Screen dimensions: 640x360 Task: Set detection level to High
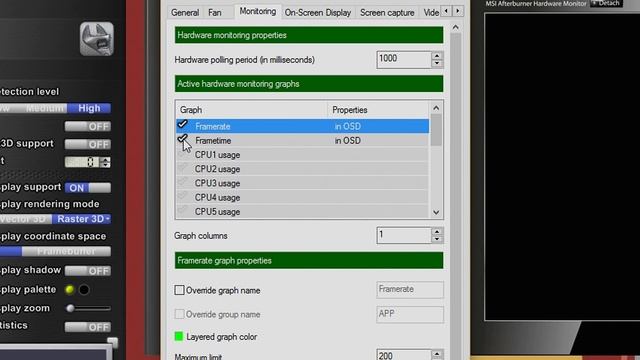[x=89, y=108]
